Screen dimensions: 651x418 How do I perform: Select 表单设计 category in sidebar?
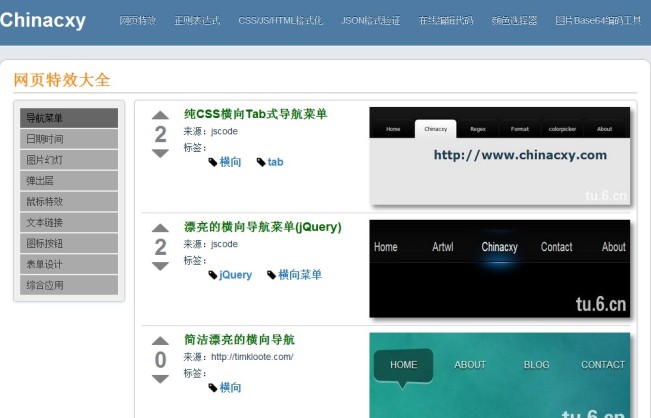pyautogui.click(x=69, y=264)
